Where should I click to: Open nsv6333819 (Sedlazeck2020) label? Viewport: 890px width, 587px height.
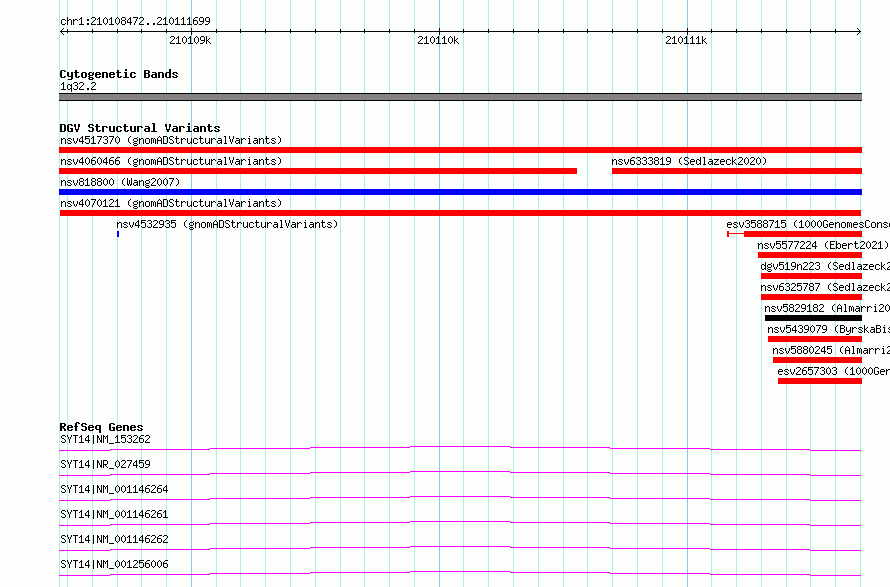coord(689,161)
